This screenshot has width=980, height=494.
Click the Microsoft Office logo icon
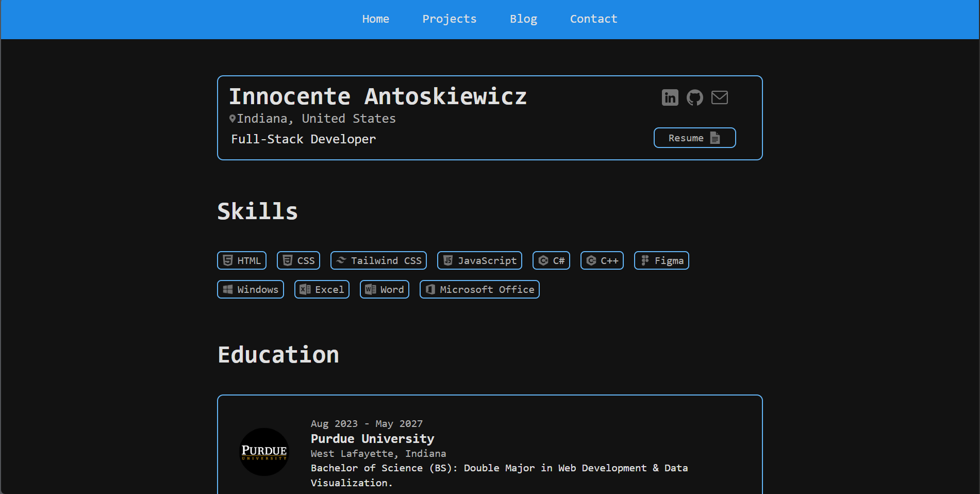click(430, 289)
